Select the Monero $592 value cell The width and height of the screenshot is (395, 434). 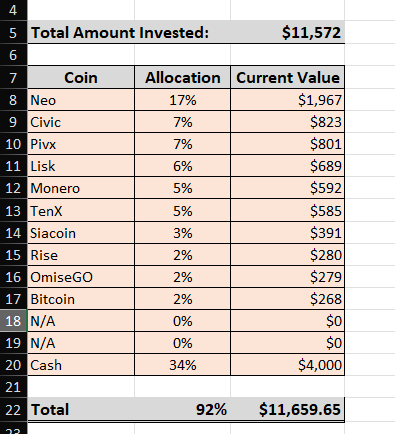288,188
